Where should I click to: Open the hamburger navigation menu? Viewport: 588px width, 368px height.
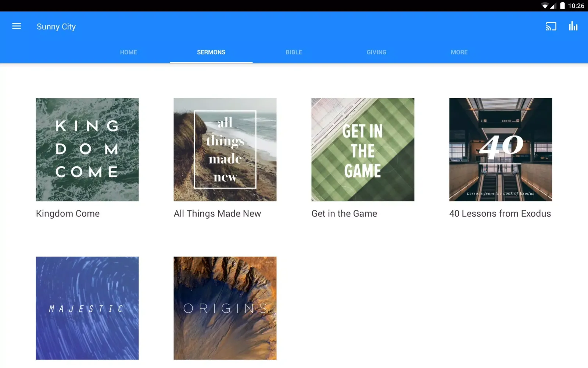17,26
